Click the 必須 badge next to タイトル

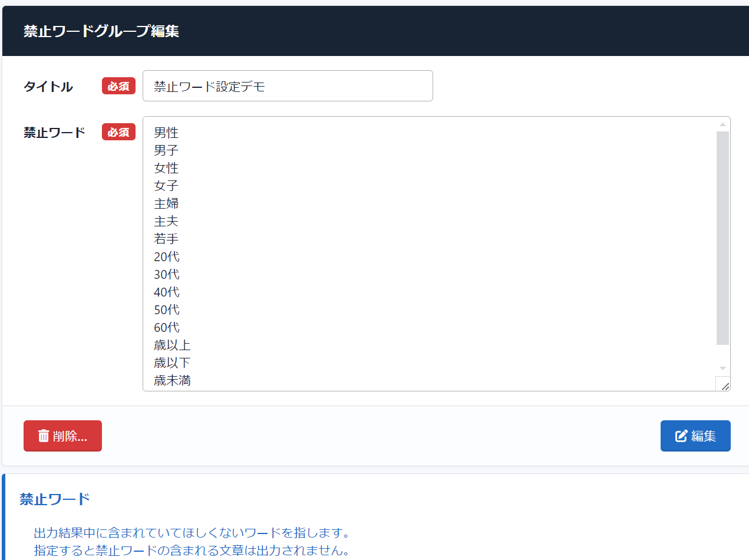[118, 86]
